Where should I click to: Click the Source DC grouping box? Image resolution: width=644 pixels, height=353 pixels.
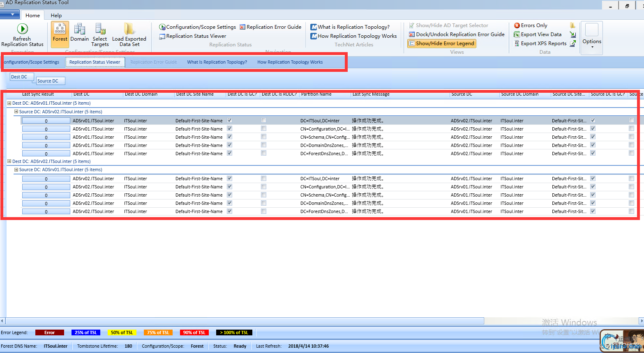(x=51, y=81)
